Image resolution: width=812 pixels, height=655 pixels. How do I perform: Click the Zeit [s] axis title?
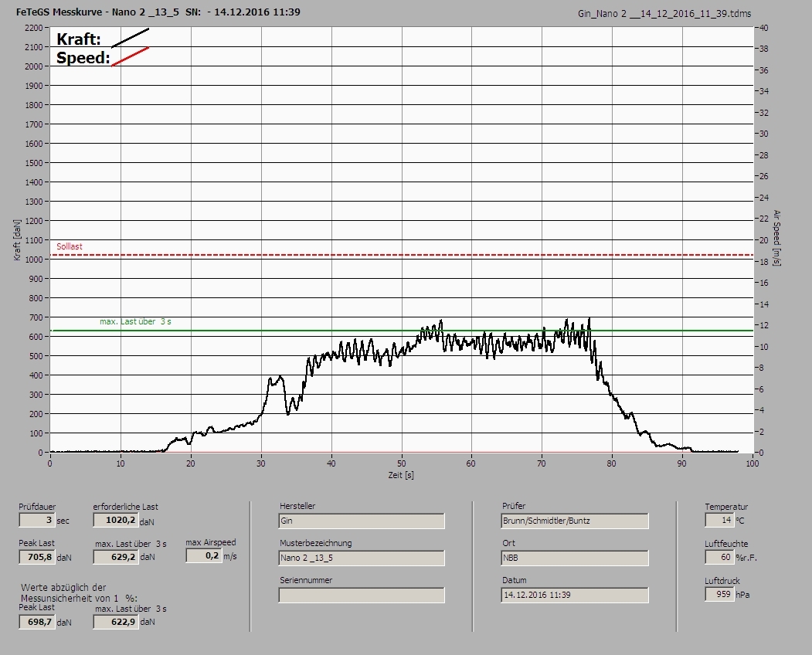[x=401, y=475]
